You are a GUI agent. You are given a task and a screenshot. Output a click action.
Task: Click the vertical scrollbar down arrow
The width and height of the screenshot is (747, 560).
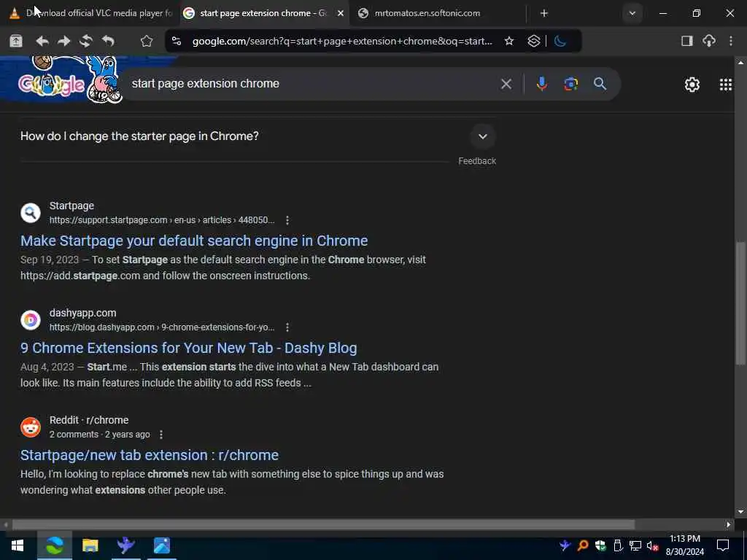[x=740, y=512]
